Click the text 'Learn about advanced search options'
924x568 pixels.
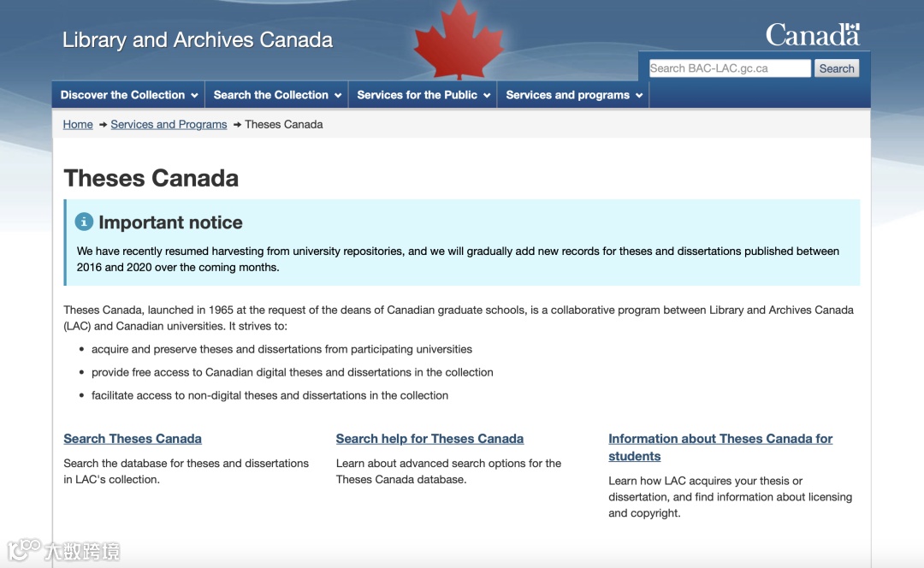448,471
